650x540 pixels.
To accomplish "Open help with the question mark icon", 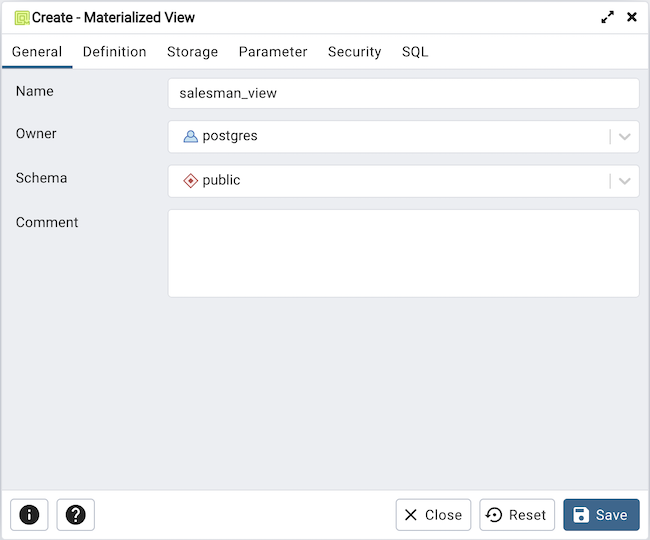I will (x=75, y=515).
